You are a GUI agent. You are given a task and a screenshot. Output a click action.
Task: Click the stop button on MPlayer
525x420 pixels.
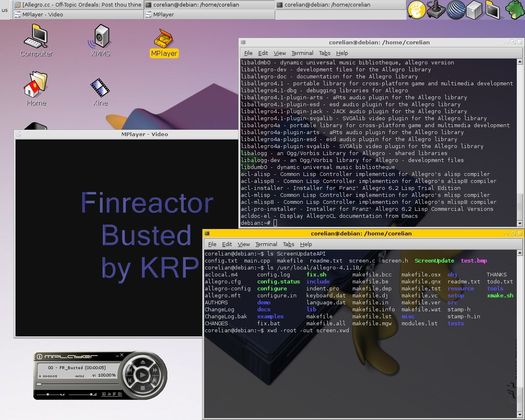142,388
